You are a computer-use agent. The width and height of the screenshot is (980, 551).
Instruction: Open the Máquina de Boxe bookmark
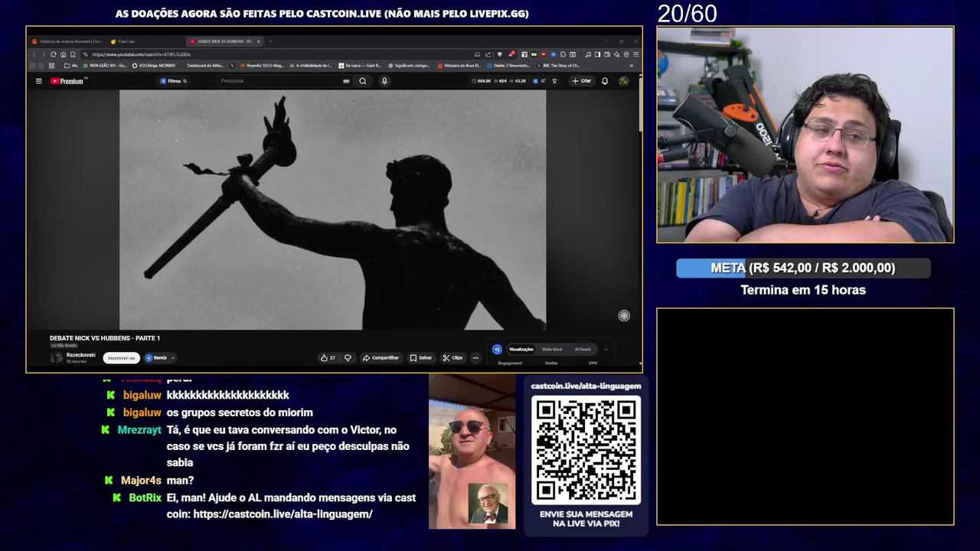(459, 66)
